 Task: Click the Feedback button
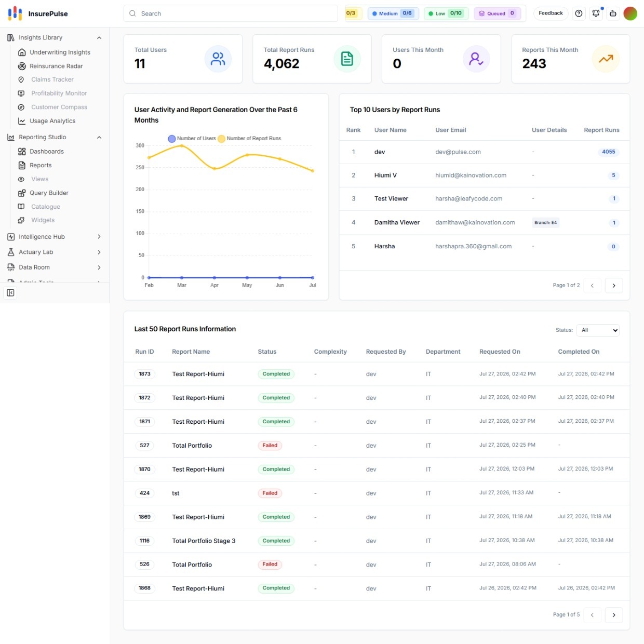click(x=551, y=14)
